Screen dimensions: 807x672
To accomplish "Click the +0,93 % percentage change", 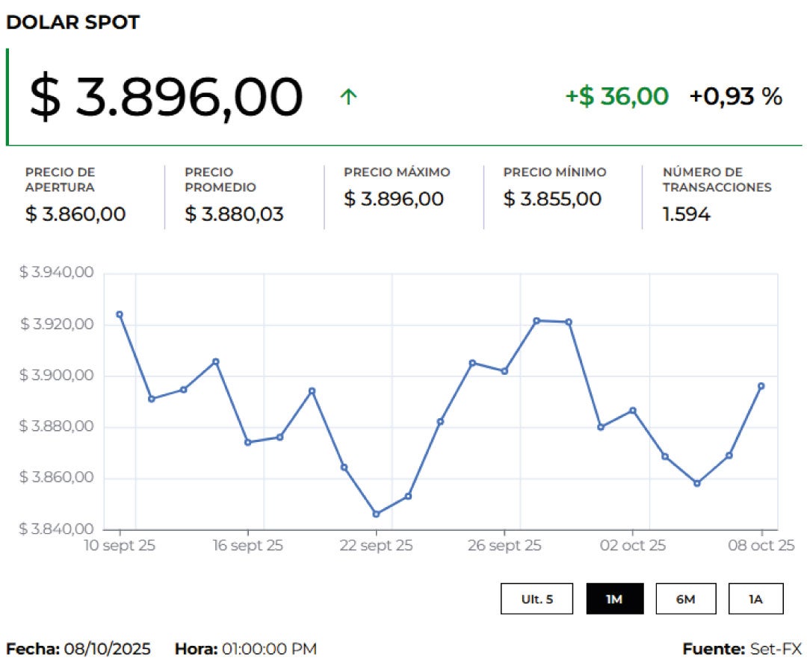I will tap(735, 96).
